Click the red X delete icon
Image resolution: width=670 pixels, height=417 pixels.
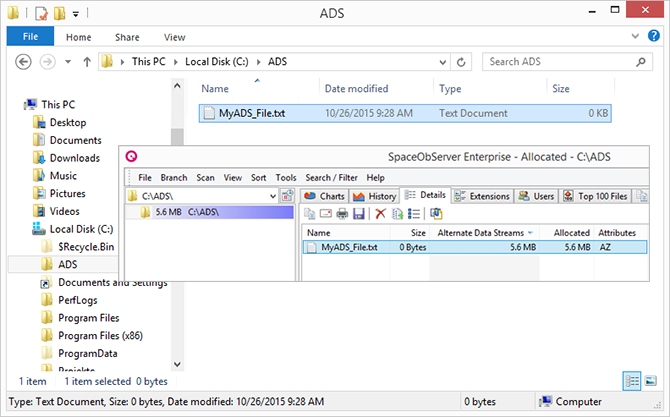click(x=380, y=213)
